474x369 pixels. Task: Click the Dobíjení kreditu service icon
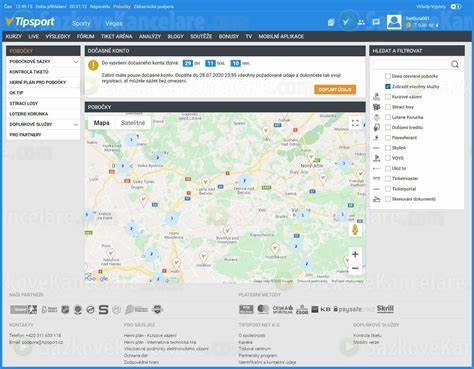point(377,127)
